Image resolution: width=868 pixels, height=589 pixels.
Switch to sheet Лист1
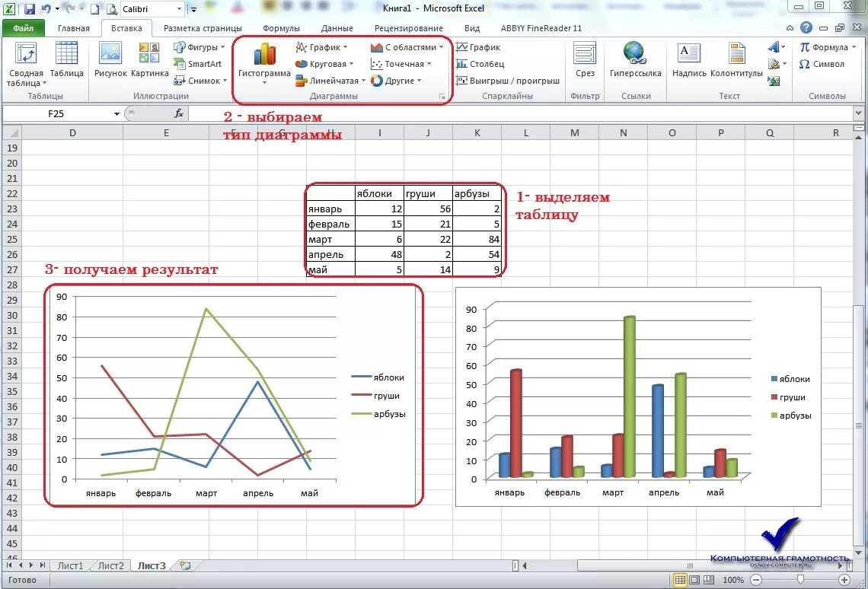pos(70,565)
